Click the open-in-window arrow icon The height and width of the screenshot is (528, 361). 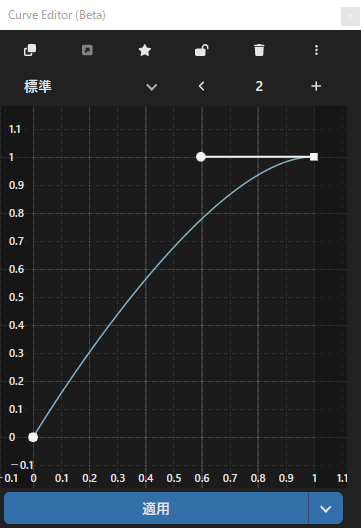coord(87,51)
